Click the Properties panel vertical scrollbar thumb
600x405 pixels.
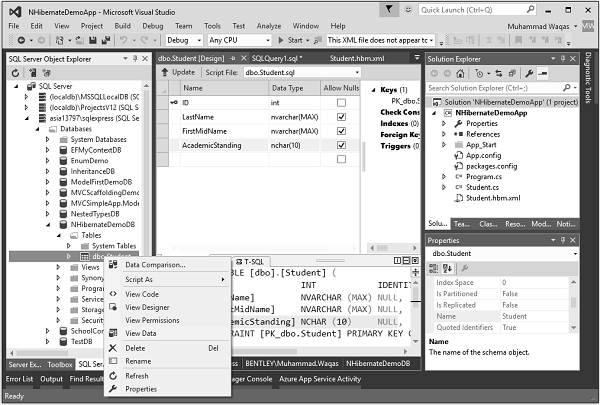[573, 302]
